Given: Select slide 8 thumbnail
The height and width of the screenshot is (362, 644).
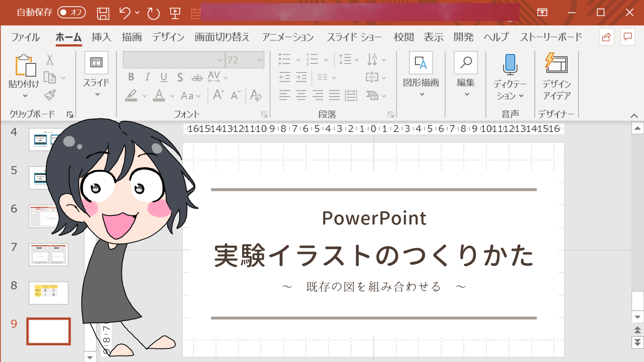Looking at the screenshot, I should pos(49,293).
